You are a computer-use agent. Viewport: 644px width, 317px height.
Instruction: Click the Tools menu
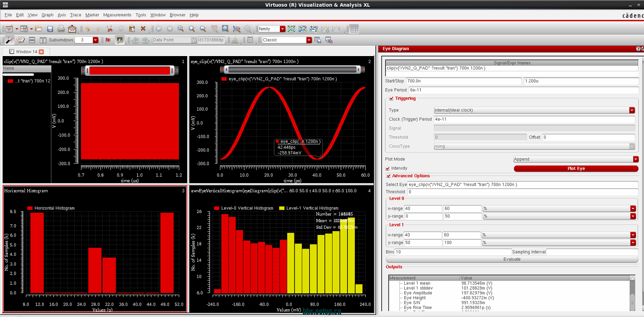click(140, 15)
